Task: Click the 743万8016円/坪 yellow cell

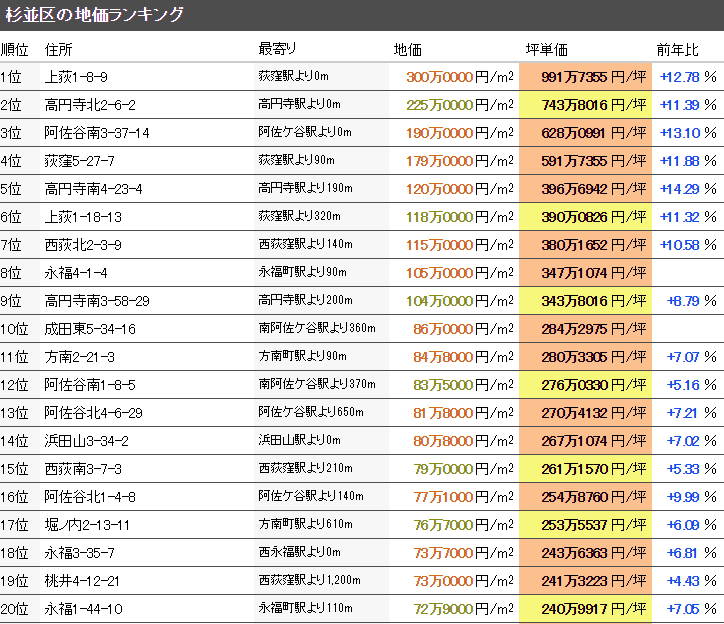Action: tap(585, 105)
